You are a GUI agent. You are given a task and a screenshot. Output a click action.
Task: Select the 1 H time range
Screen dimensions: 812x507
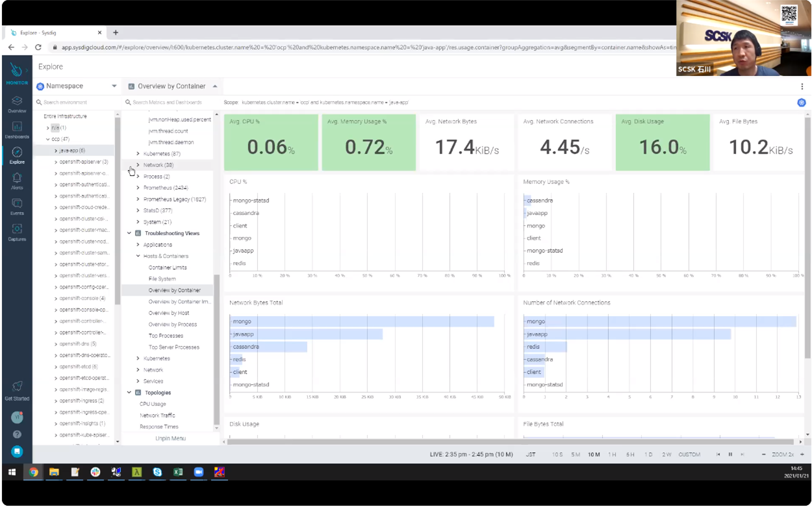point(612,454)
